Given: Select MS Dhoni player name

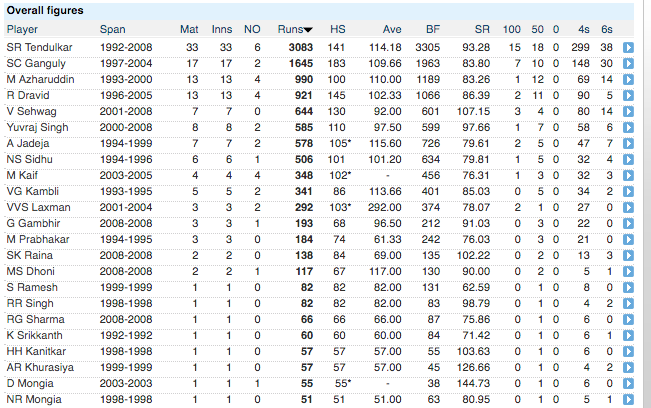Looking at the screenshot, I should pos(31,271).
